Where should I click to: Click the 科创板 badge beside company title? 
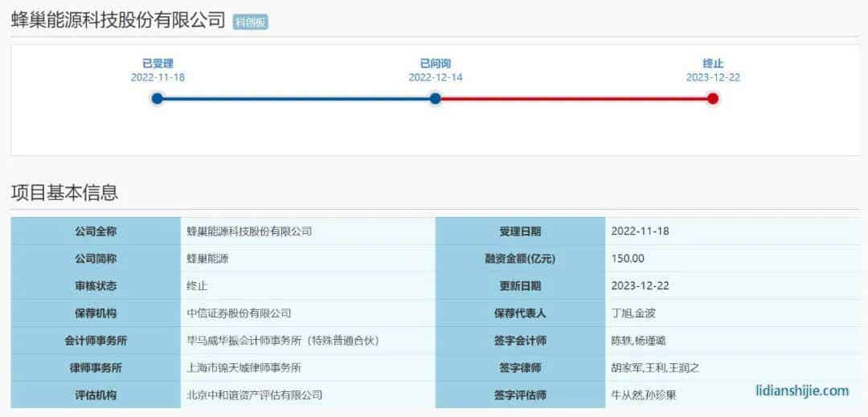[250, 22]
